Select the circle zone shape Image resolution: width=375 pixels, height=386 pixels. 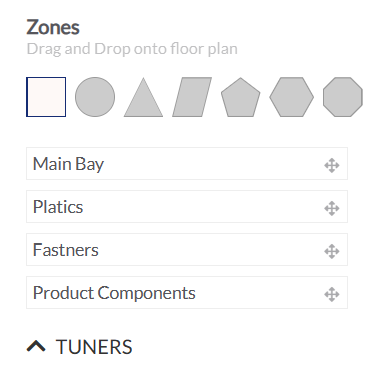click(95, 97)
